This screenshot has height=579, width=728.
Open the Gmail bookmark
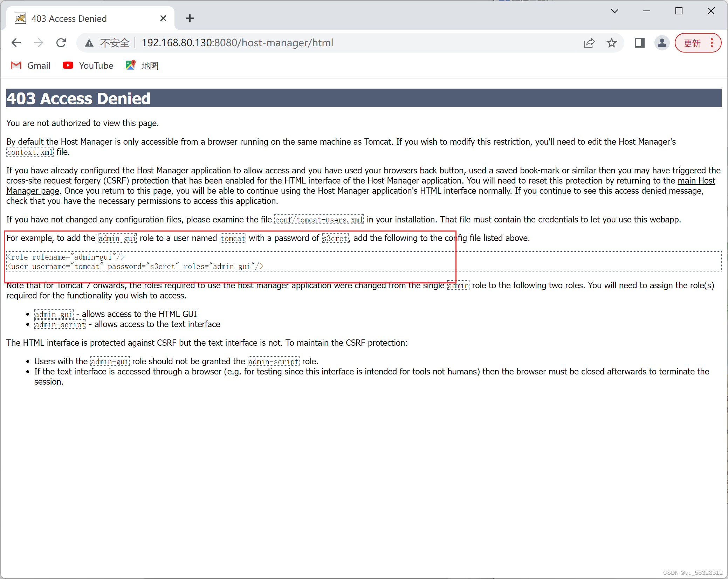(31, 66)
